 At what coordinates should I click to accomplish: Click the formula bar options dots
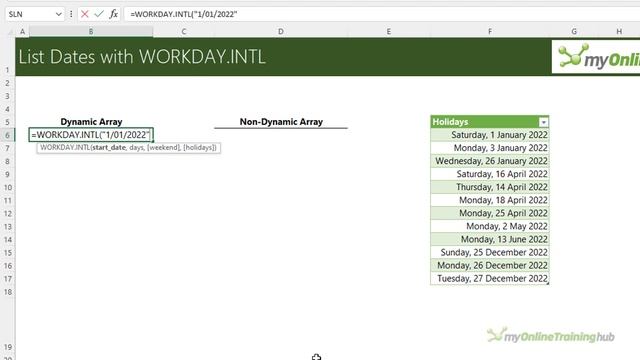coord(71,14)
